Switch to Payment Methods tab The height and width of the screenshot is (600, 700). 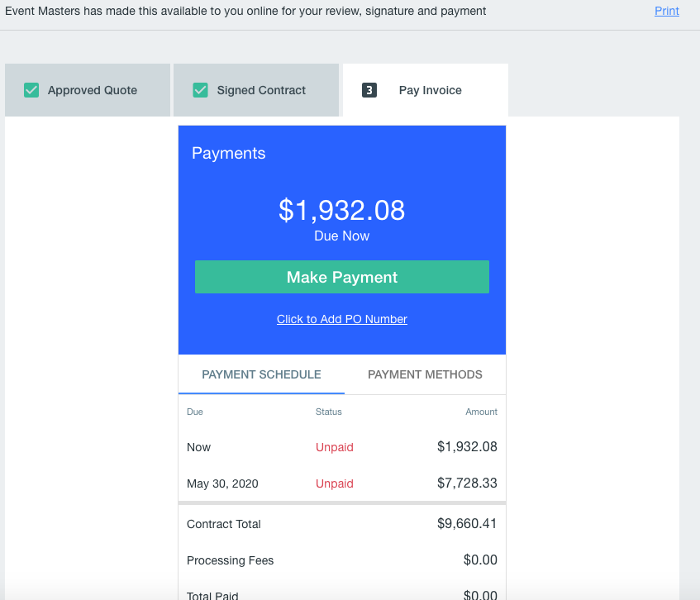[x=425, y=374]
